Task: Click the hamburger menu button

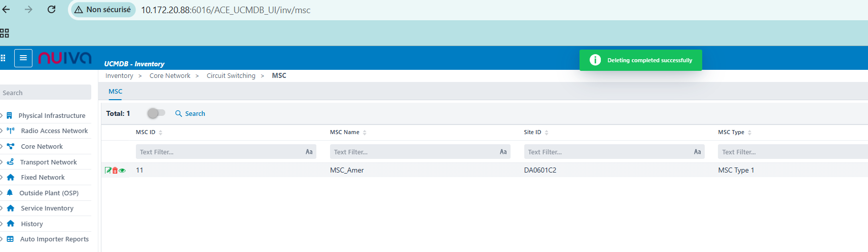Action: 23,58
